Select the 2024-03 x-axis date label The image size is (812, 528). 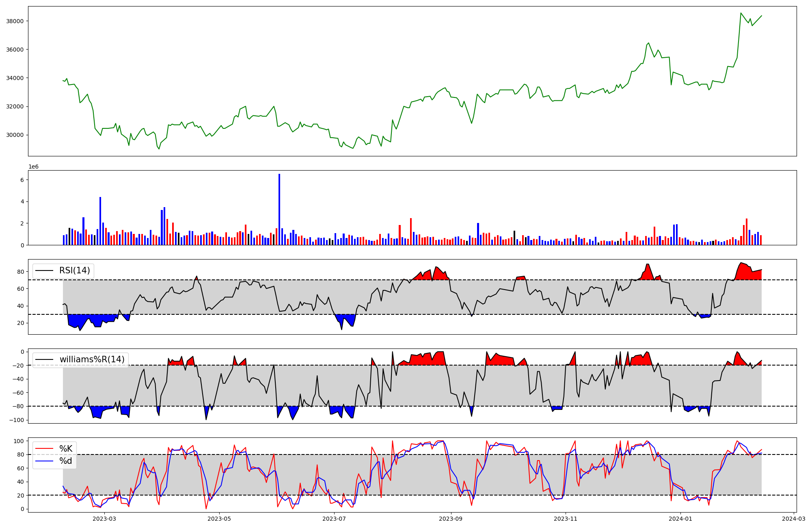tap(794, 519)
